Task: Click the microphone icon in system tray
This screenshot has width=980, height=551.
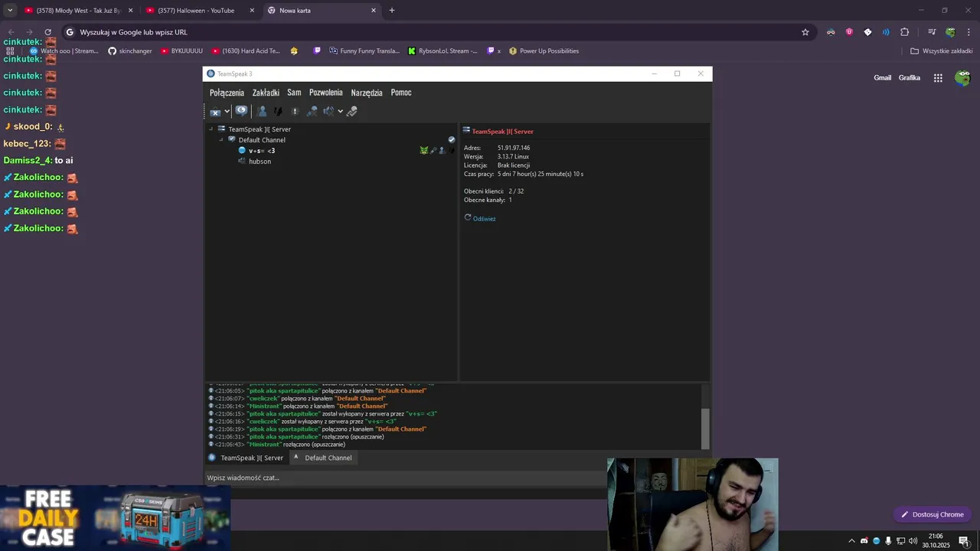Action: pyautogui.click(x=888, y=541)
